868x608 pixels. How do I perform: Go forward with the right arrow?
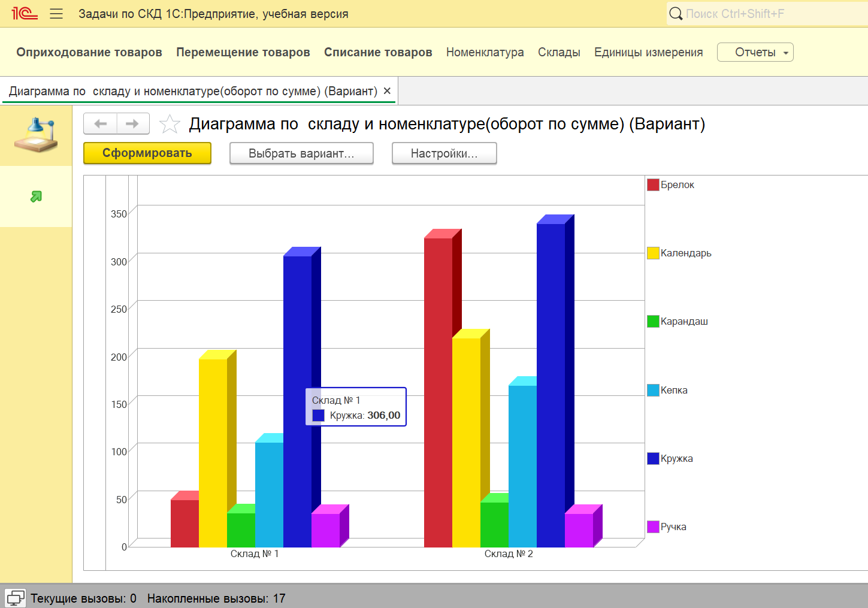pos(133,124)
